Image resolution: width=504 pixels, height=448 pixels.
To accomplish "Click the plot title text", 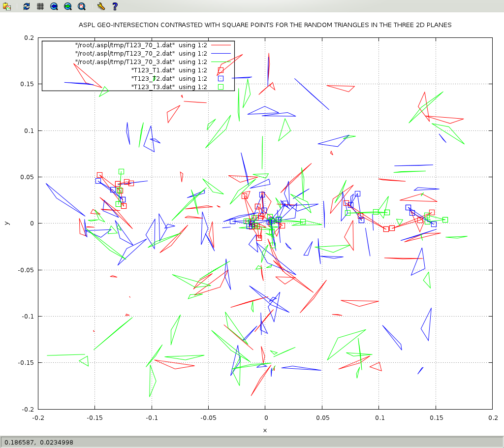I will tap(265, 25).
